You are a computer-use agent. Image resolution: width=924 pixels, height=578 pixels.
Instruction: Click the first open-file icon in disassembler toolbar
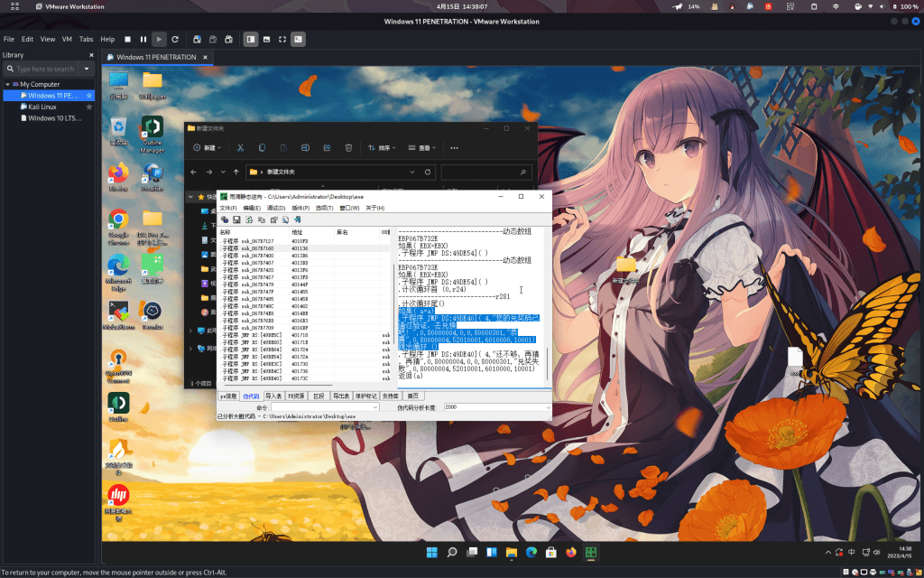[x=225, y=219]
